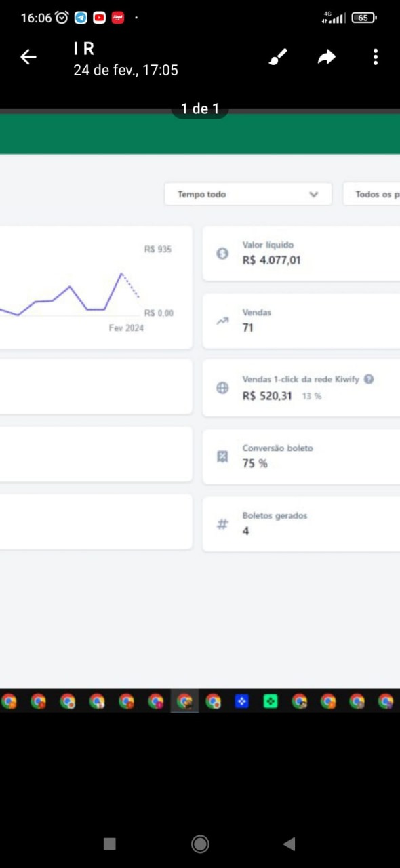
Task: Click the '75 %' boleto conversion value
Action: point(255,463)
